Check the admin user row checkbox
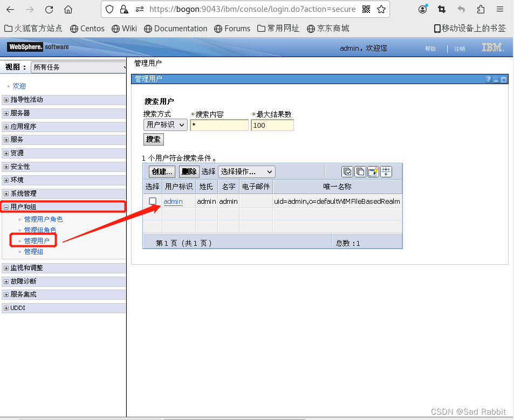The height and width of the screenshot is (420, 514). tap(153, 201)
